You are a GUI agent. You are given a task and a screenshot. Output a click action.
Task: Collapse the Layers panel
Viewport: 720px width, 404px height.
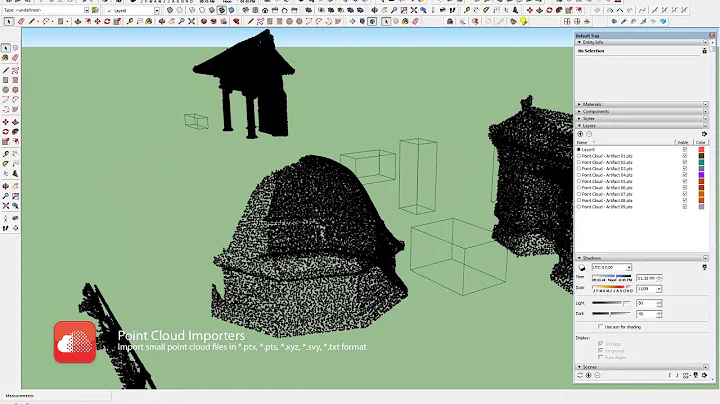(x=579, y=125)
